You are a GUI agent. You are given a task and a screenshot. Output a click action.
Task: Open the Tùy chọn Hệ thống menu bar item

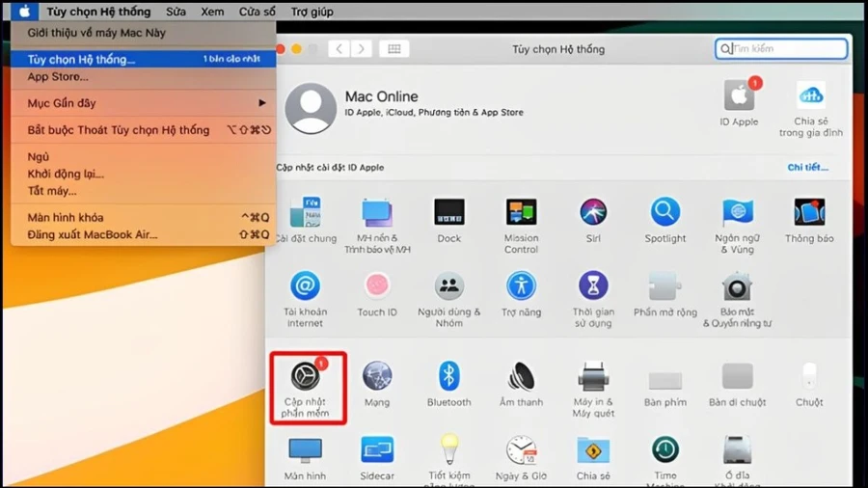pos(98,12)
